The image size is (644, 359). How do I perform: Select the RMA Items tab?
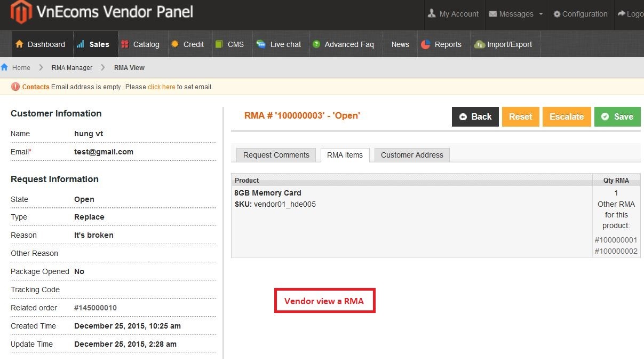point(345,155)
